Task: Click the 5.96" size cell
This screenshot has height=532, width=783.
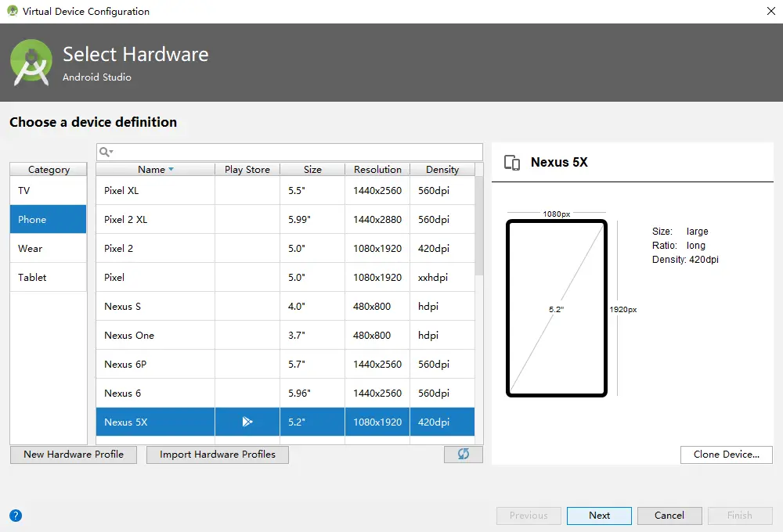Action: pos(312,394)
